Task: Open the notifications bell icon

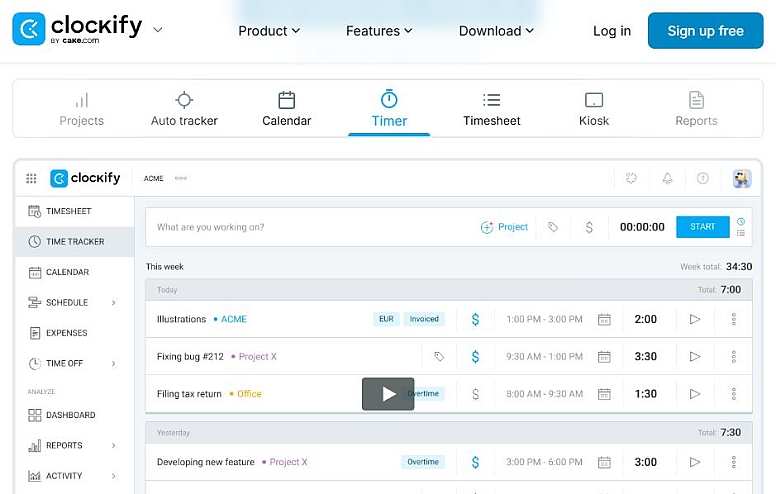Action: point(668,178)
